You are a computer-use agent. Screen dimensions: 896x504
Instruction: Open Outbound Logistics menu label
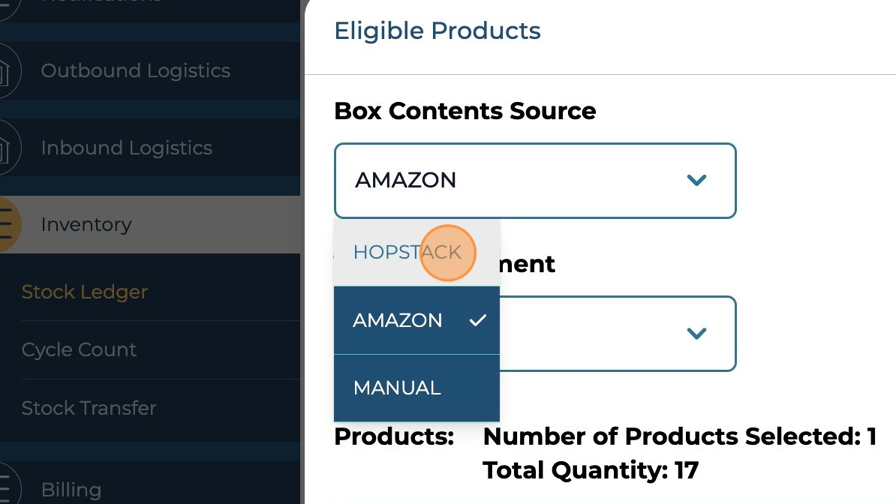coord(135,71)
